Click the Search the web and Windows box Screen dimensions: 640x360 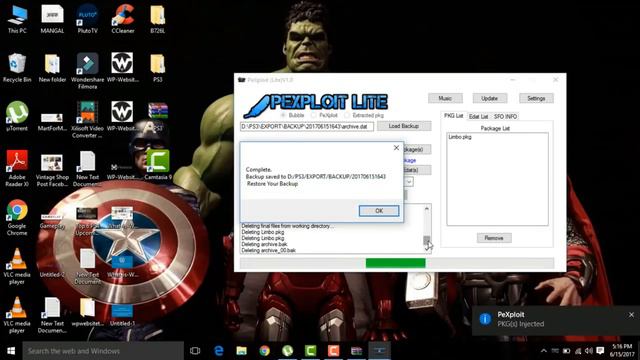pyautogui.click(x=103, y=351)
